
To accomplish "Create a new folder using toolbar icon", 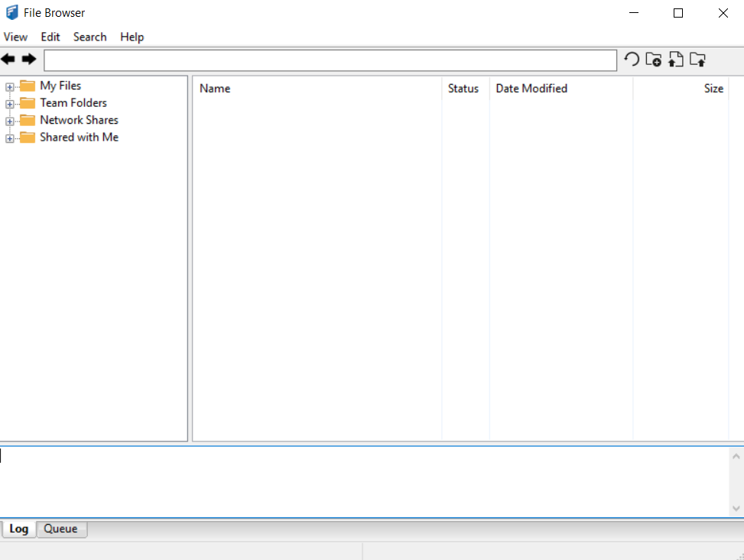I will (653, 60).
